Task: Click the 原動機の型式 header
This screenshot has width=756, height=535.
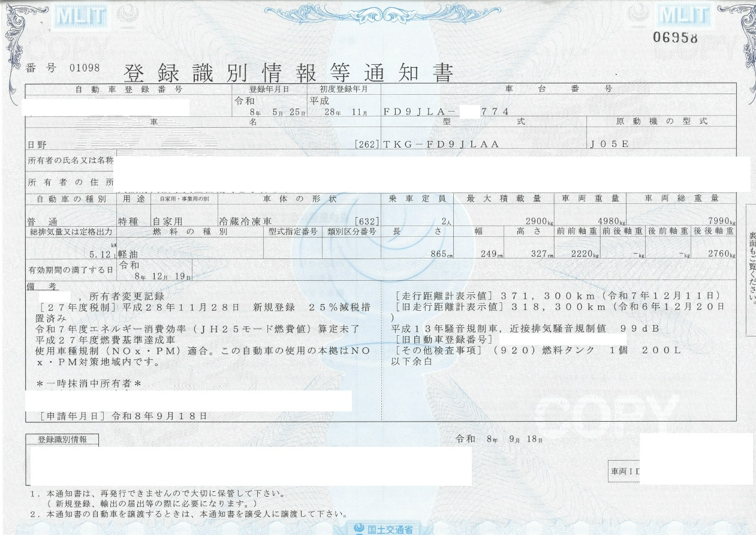Action: 662,121
